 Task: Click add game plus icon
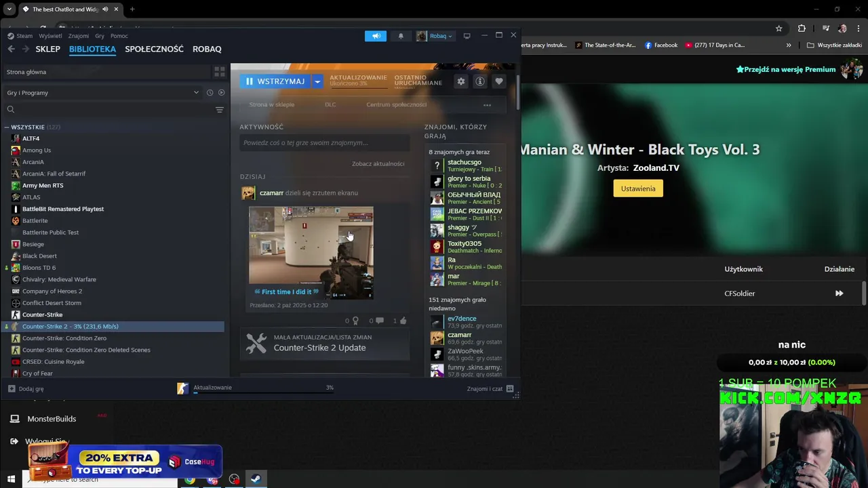coord(12,389)
